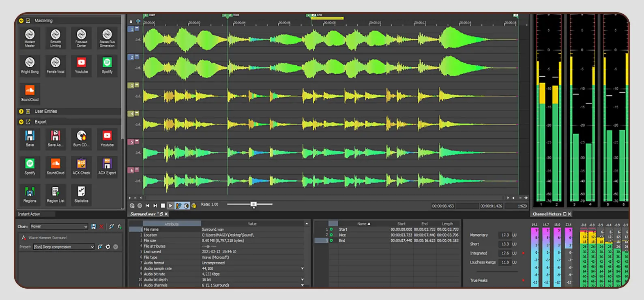Screen dimensions: 644x300
Task: Switch to the Surround.wav tab
Action: coord(143,214)
